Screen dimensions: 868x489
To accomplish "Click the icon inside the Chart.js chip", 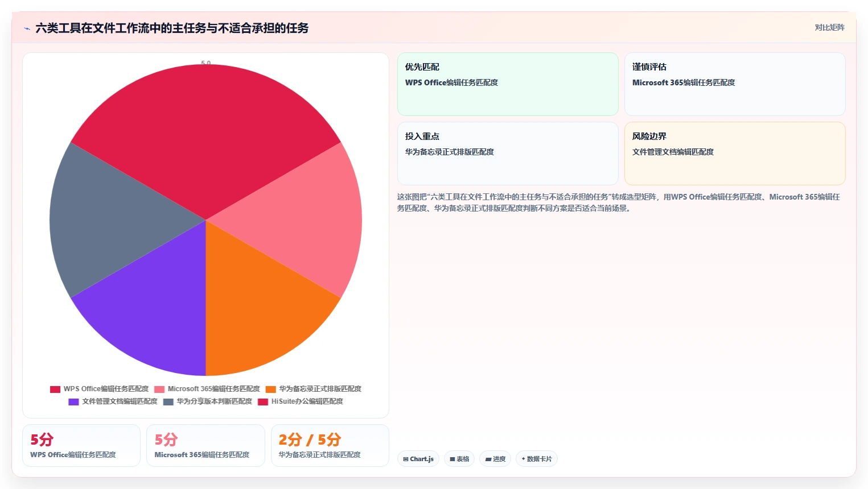I will [406, 459].
